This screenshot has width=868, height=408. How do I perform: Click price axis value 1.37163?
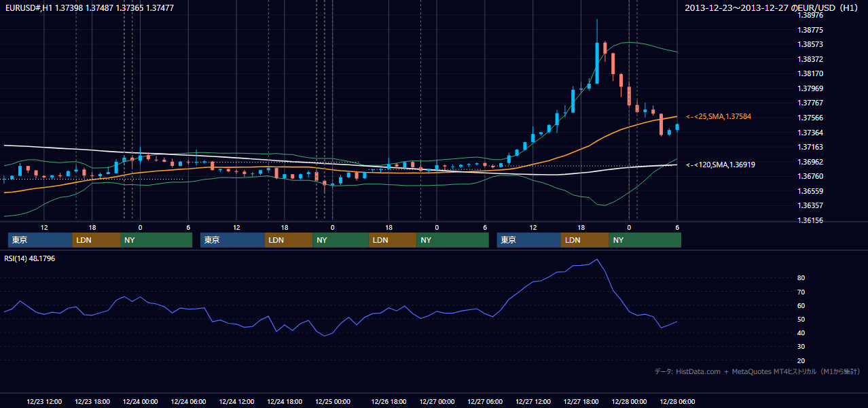tap(811, 147)
